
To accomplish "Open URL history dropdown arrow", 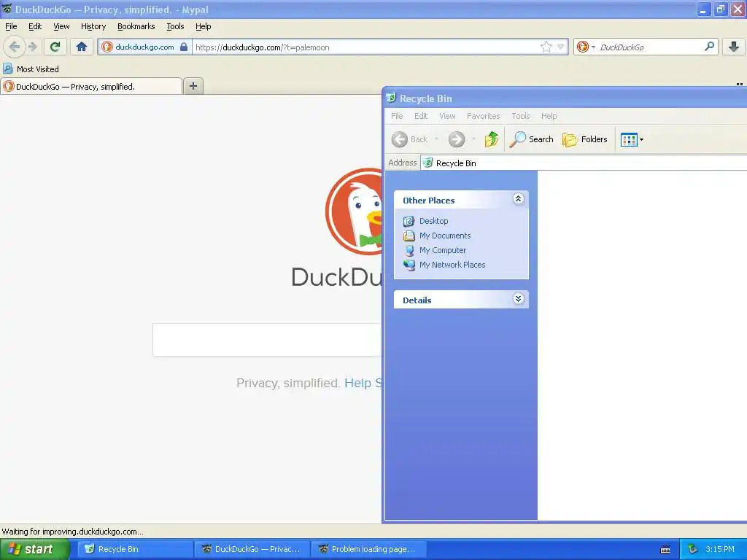I will [x=561, y=47].
